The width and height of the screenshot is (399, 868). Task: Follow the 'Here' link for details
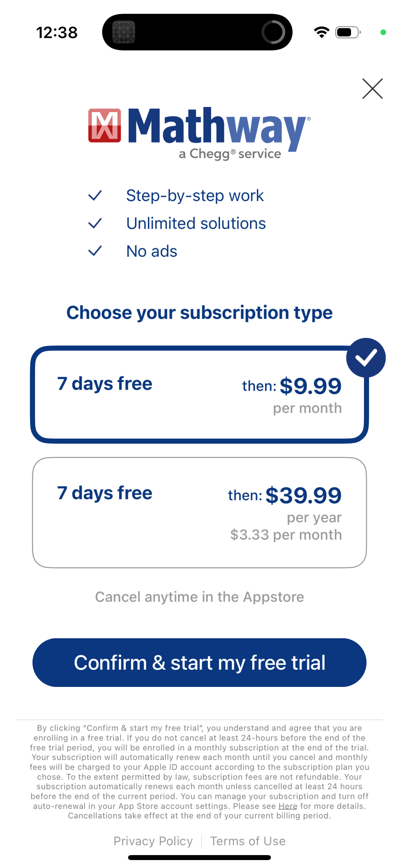(x=288, y=806)
